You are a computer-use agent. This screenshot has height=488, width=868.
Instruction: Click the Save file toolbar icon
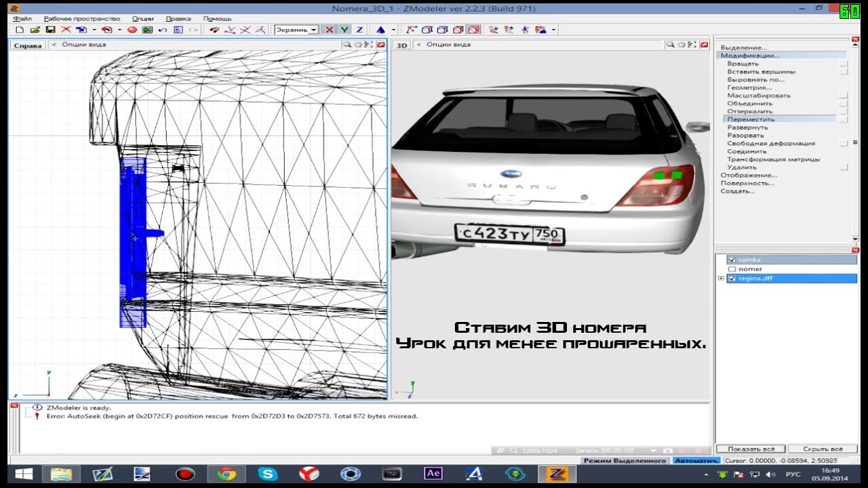coord(50,30)
